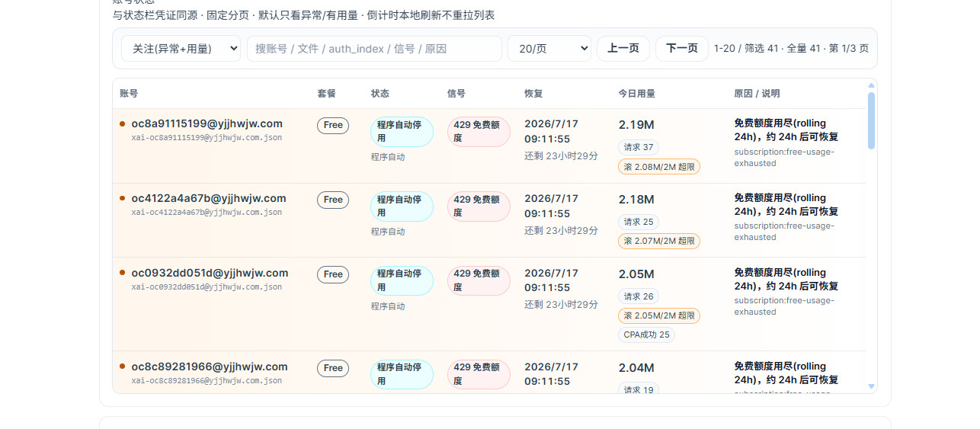
Task: Click the 请求 25 usage tag
Action: (639, 222)
